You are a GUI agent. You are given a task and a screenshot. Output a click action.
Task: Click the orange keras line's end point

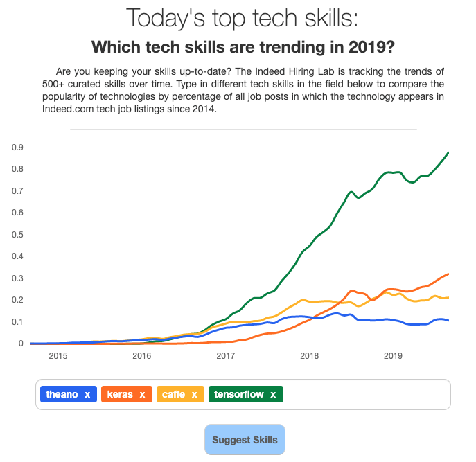448,274
